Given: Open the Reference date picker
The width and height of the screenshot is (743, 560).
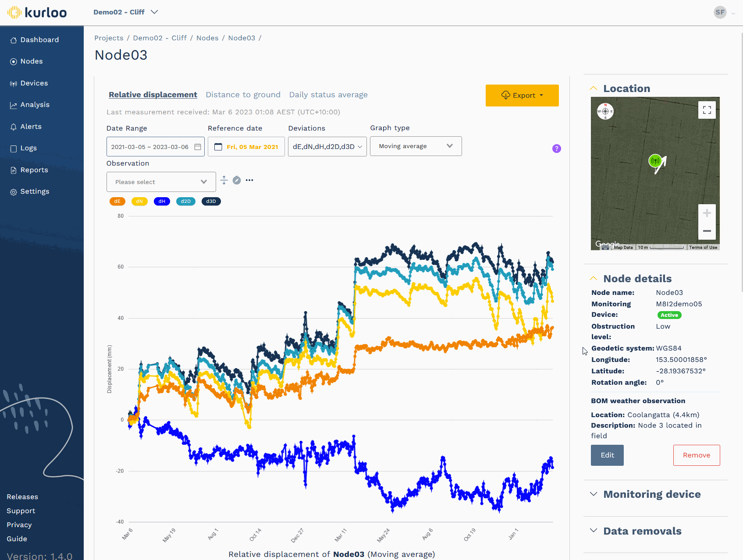Looking at the screenshot, I should tap(246, 147).
